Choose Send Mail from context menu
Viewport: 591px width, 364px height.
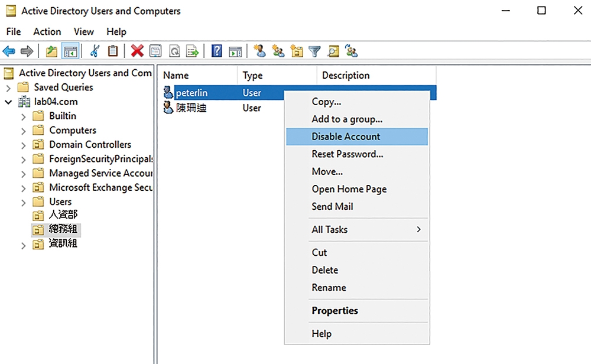[357, 206]
